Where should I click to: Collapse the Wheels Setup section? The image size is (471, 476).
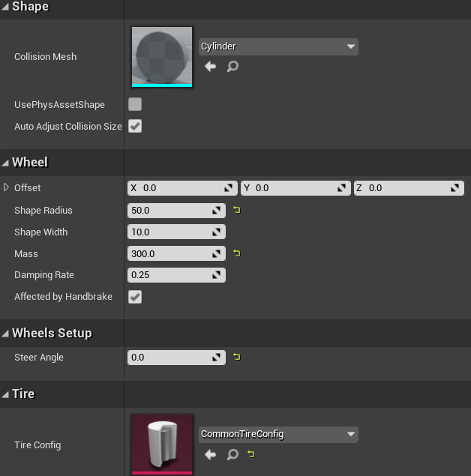(6, 334)
